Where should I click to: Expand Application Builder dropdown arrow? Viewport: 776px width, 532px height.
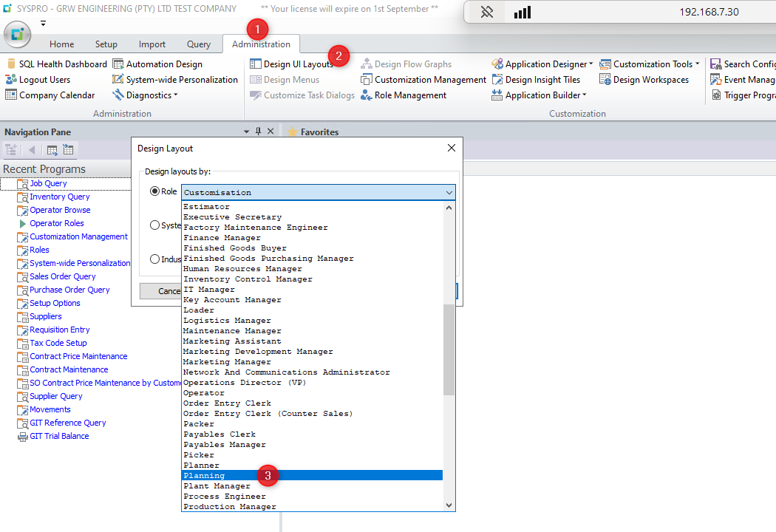point(585,95)
